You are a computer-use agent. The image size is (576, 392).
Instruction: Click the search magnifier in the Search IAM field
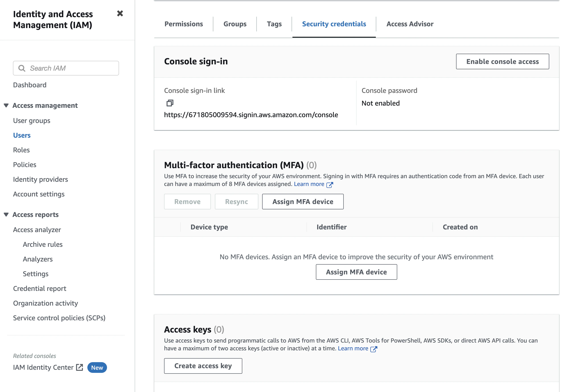point(22,68)
